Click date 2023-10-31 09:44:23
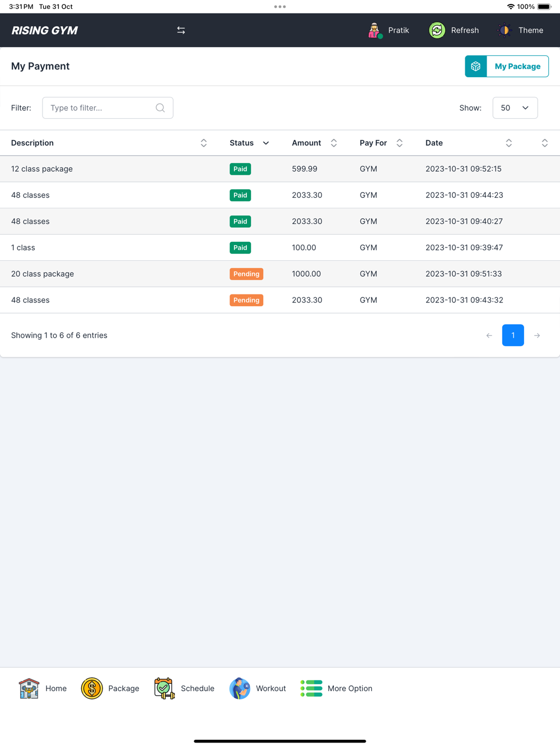560x747 pixels. pyautogui.click(x=464, y=195)
